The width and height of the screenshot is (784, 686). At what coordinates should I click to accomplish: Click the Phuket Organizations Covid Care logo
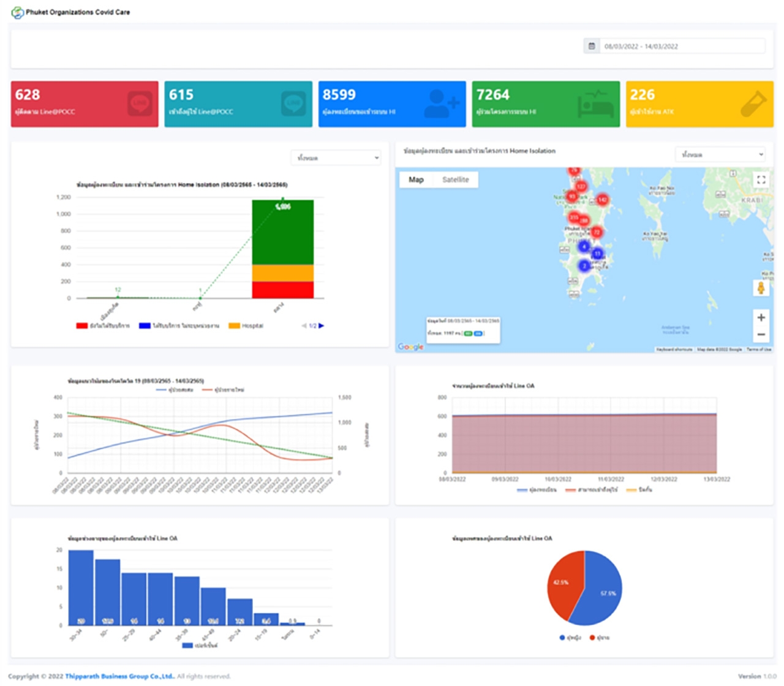pos(17,12)
